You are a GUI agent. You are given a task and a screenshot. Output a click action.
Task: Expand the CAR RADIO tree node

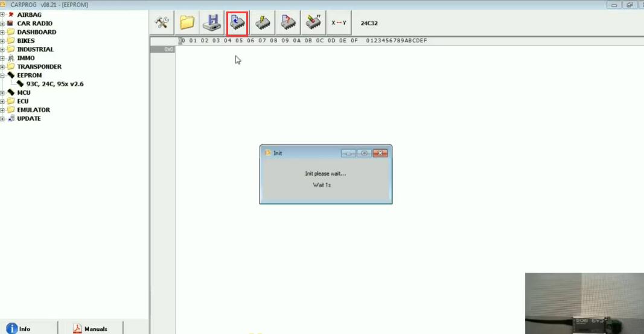click(2, 24)
